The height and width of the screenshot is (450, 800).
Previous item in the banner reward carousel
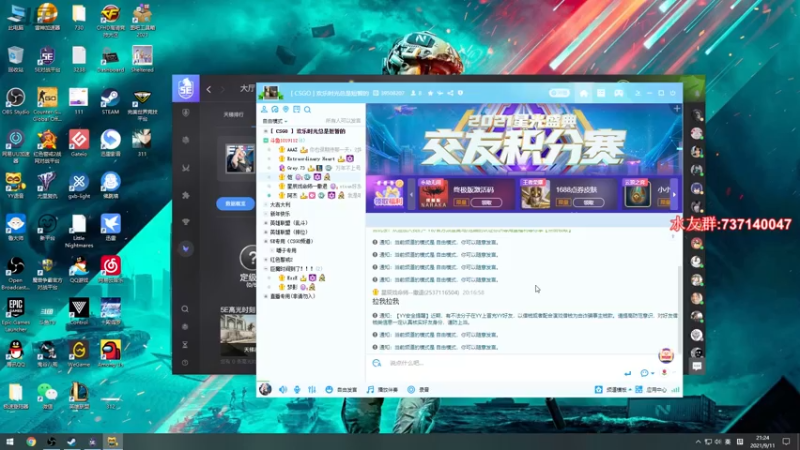(411, 194)
